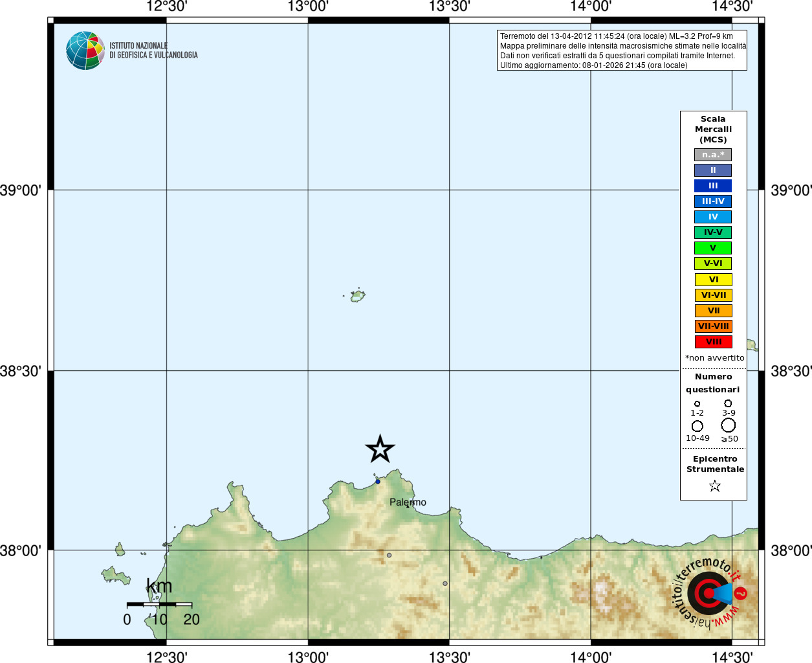Click the 'Dati non verificati' text line

click(617, 56)
